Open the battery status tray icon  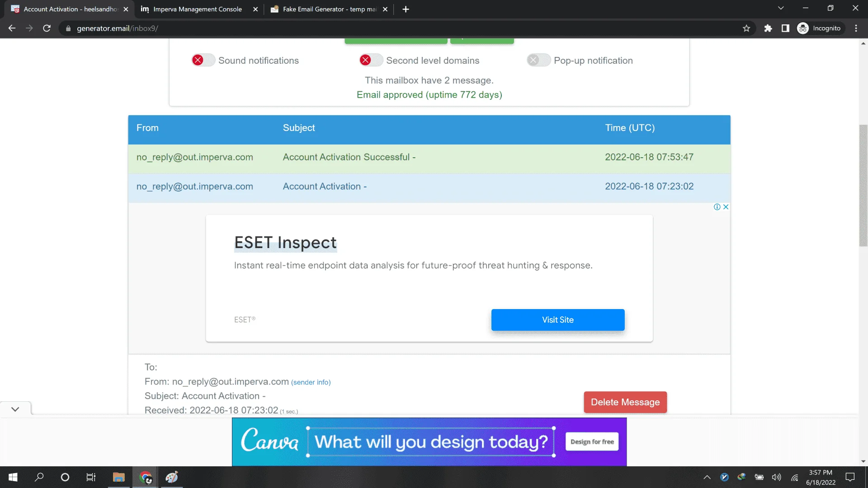pos(759,477)
